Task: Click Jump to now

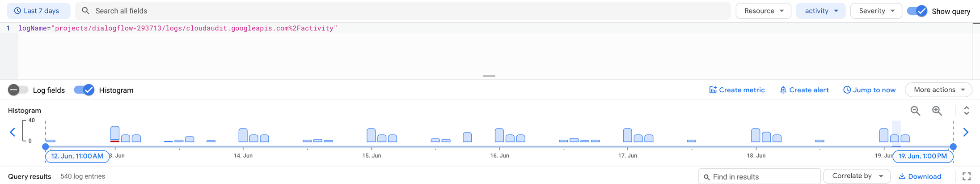Action: 869,90
